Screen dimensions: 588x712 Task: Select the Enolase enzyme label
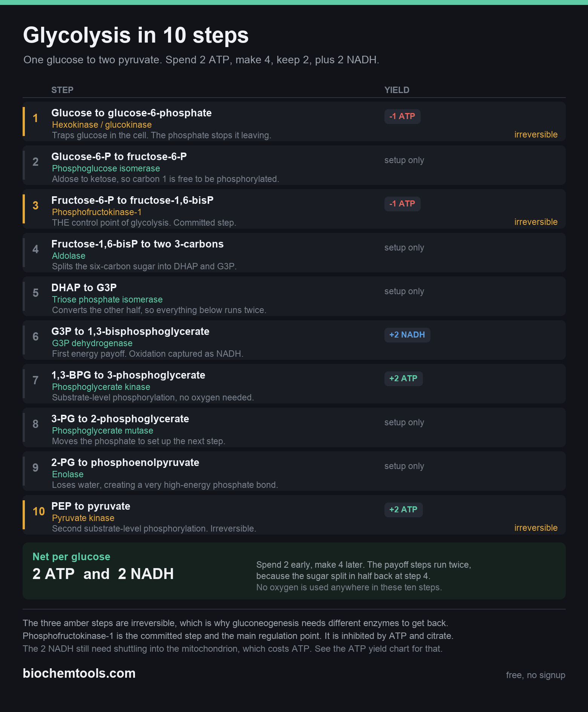[x=68, y=474]
